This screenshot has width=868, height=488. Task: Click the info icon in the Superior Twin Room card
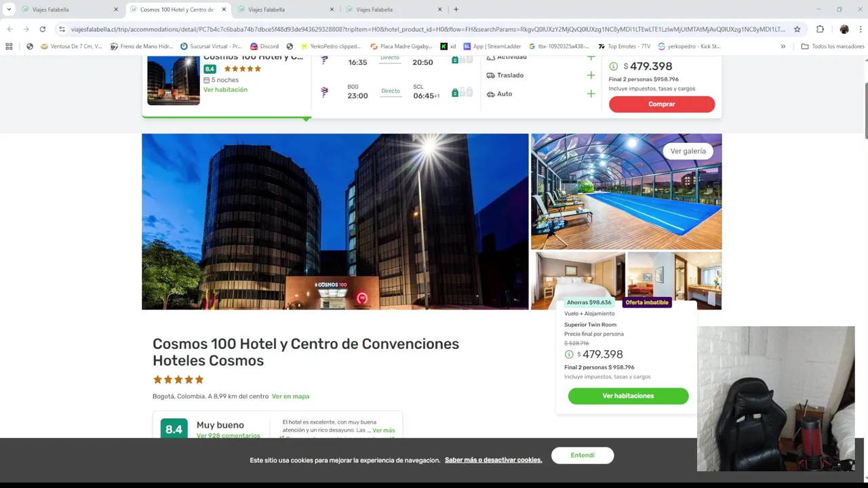tap(569, 354)
